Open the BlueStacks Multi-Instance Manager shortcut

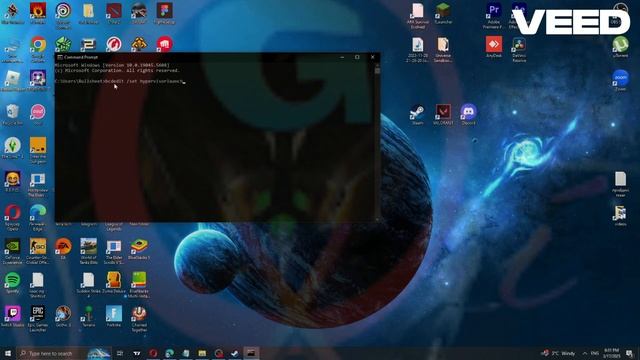point(139,284)
